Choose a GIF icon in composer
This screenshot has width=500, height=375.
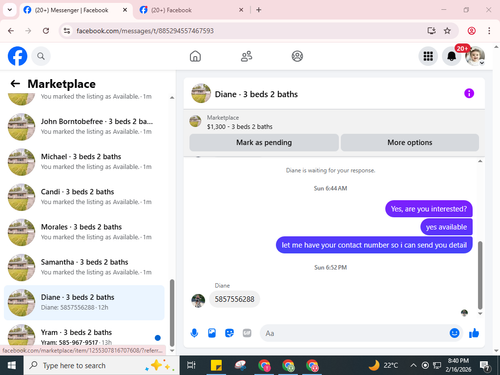coord(247,333)
